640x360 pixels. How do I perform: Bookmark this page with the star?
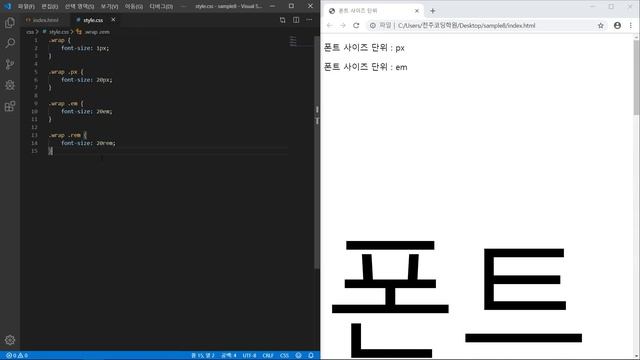(x=600, y=25)
